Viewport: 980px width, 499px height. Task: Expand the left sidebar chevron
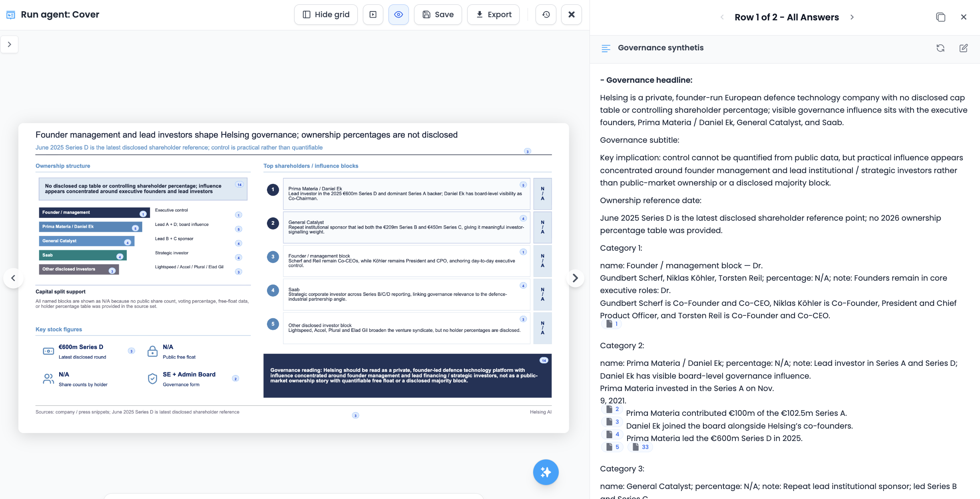coord(10,44)
